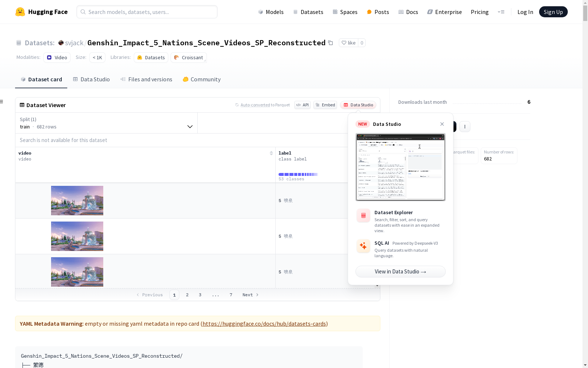This screenshot has height=368, width=588.
Task: Click the < 1K size tag
Action: [97, 57]
